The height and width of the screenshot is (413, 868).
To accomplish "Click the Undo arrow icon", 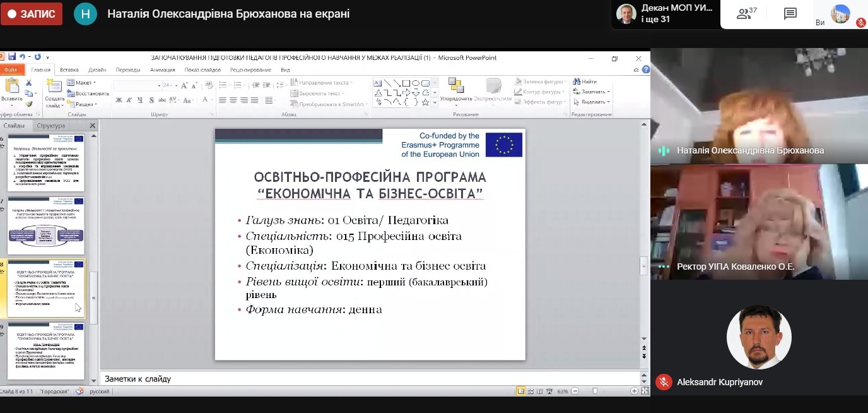I will (23, 57).
